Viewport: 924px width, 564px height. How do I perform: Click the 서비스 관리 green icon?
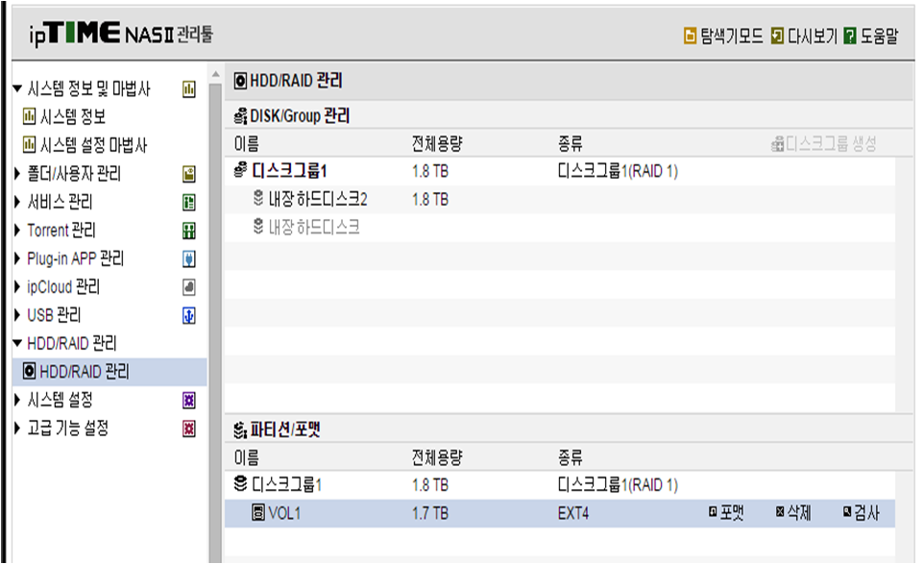tap(188, 202)
